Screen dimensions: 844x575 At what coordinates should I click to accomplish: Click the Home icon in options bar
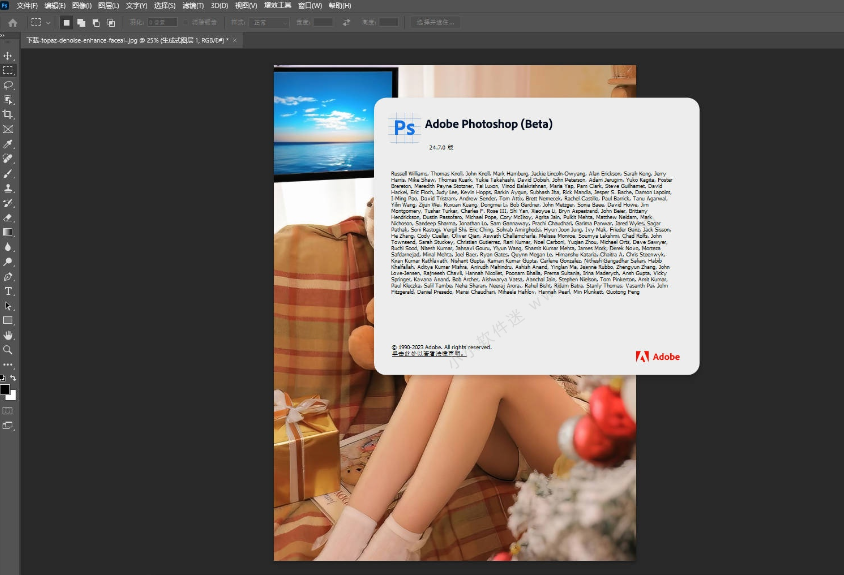(x=12, y=22)
